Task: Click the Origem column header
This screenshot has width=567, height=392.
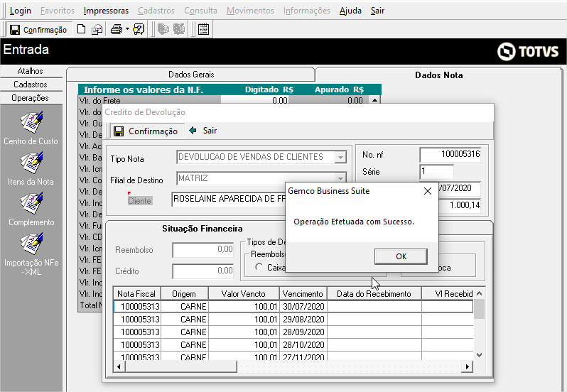Action: coord(184,294)
